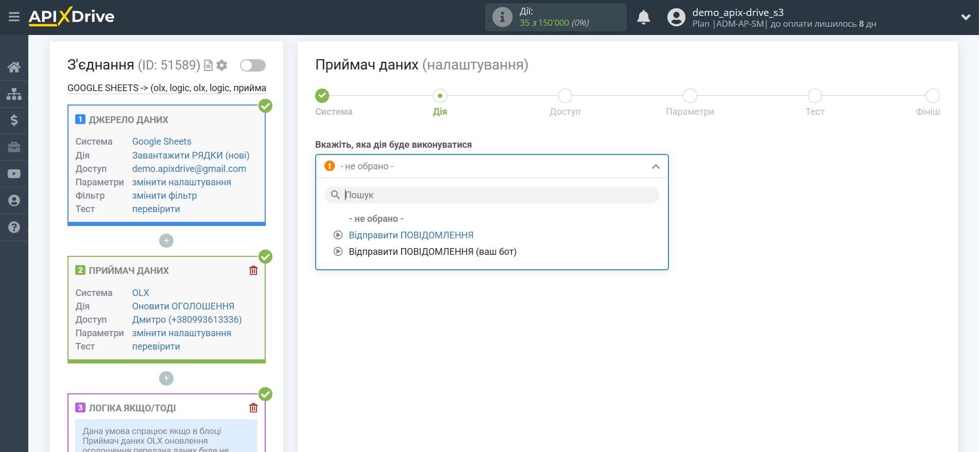980x452 pixels.
Task: Select Відправити ПОВІДОМЛЕННЯ option
Action: pos(411,235)
